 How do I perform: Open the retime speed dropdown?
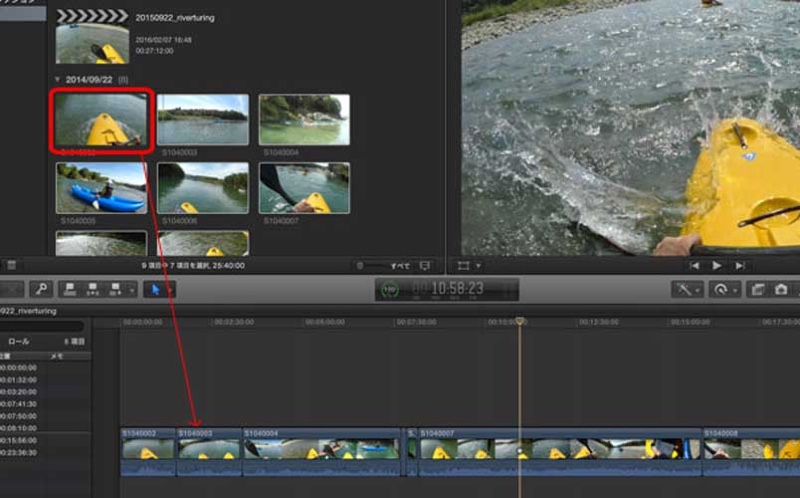(x=724, y=289)
